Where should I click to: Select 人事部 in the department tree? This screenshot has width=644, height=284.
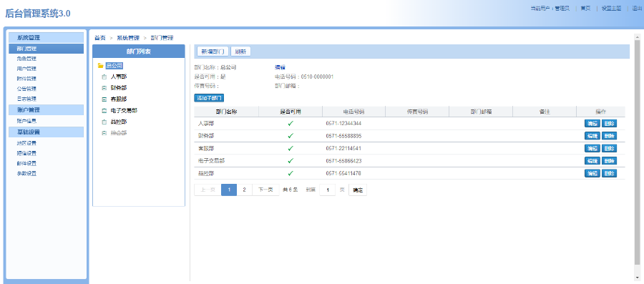119,77
